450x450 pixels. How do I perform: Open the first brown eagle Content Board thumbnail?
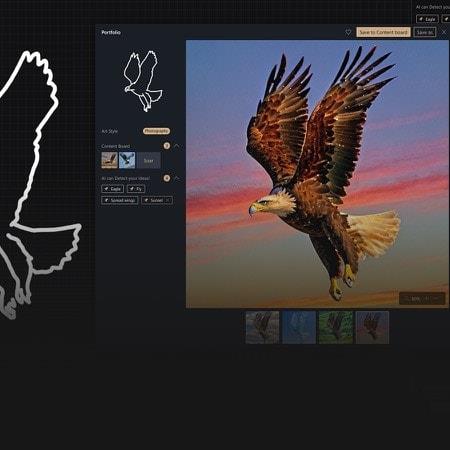pos(110,160)
